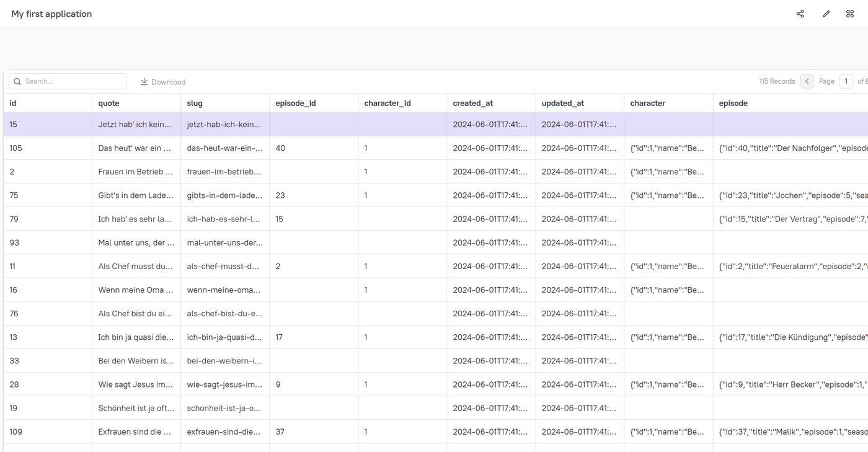Click the four-square apps grid icon
Viewport: 868px width, 452px height.
click(850, 14)
